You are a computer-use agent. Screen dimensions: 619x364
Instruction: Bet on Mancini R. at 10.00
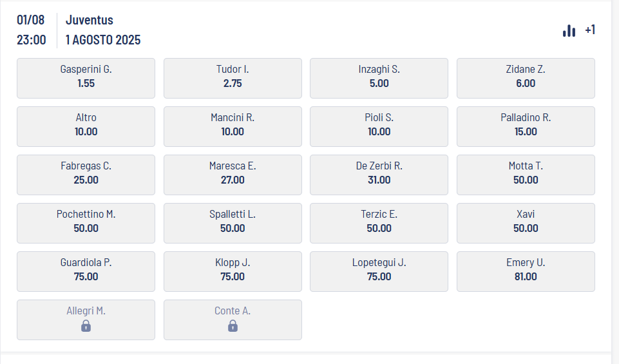[x=233, y=127]
